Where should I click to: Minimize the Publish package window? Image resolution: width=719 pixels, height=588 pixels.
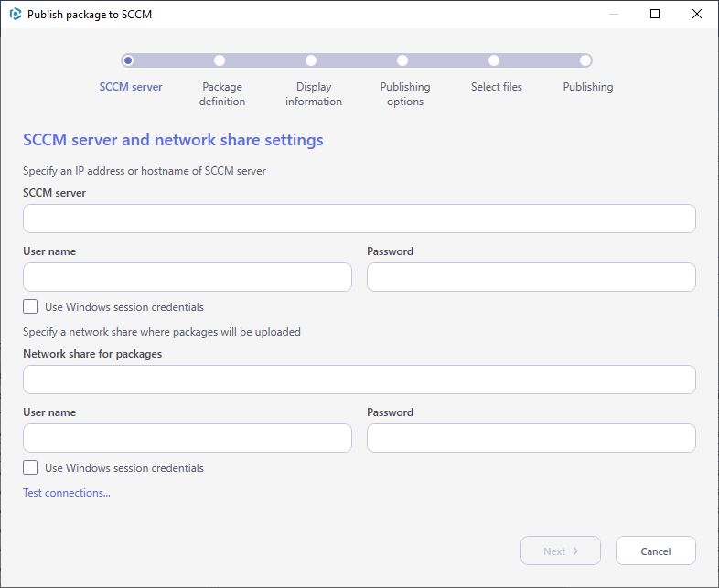click(x=614, y=15)
